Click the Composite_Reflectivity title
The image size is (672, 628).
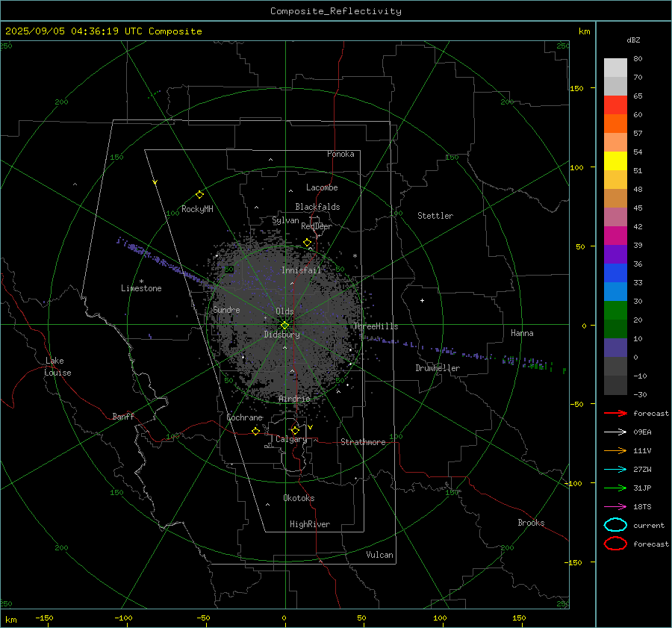point(336,11)
